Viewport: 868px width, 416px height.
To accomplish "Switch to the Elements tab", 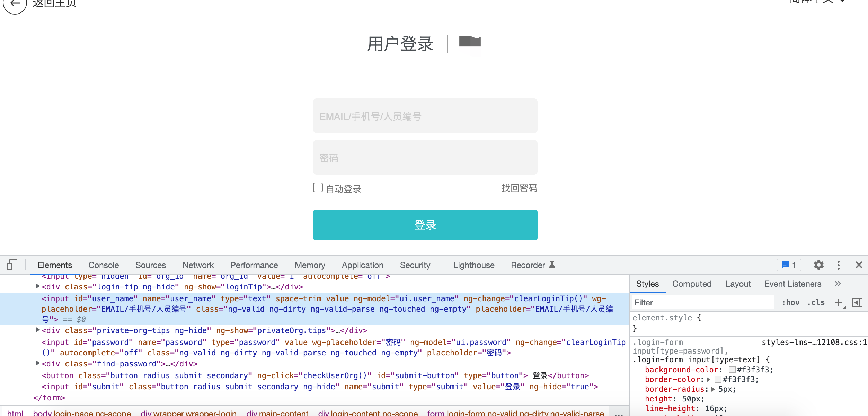I will click(55, 265).
